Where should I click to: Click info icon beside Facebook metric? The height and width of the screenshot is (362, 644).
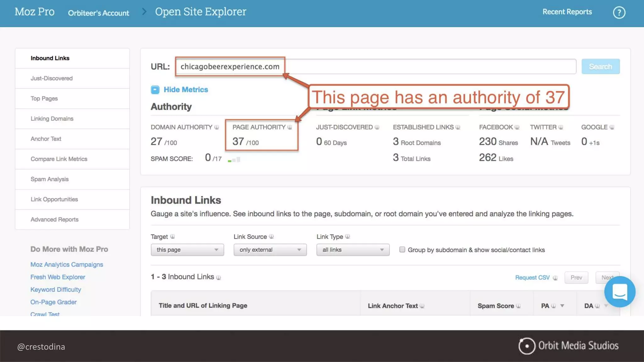point(517,127)
